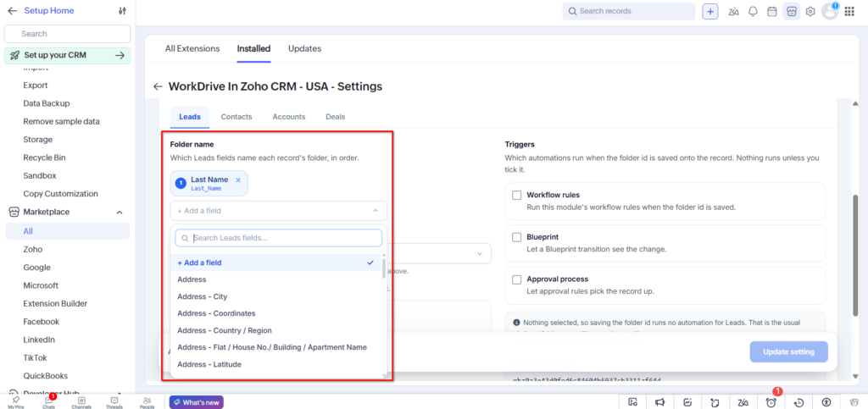Open Zia assistant in top header
Image resolution: width=868 pixels, height=409 pixels.
(734, 12)
